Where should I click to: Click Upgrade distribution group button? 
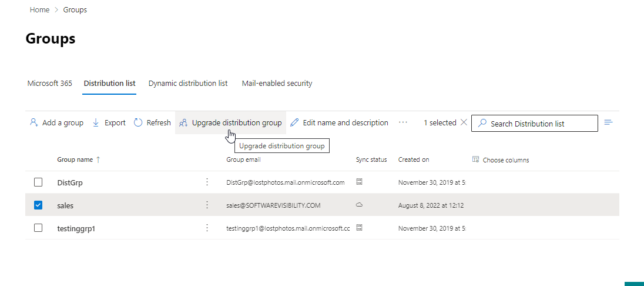230,122
